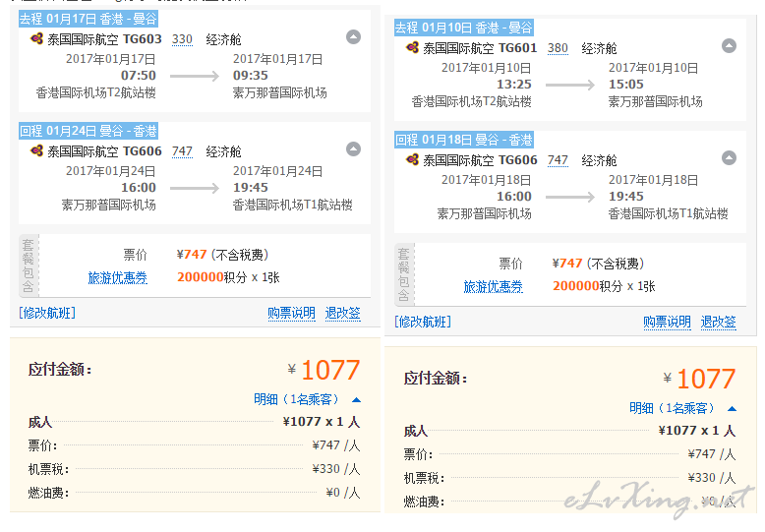Click Thai Airways logo beside left TG606
Screen dimensions: 765x532
[x=36, y=150]
